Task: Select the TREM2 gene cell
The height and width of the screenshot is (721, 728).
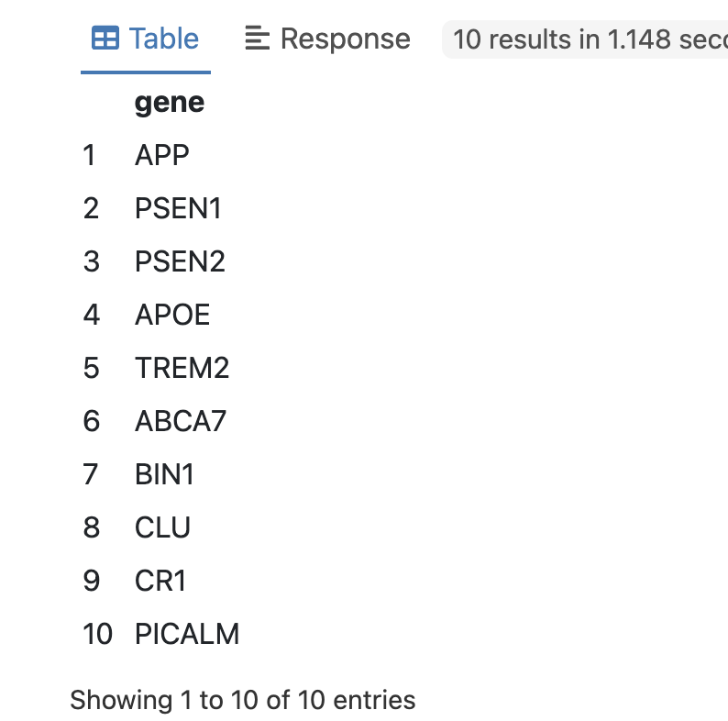Action: tap(182, 368)
